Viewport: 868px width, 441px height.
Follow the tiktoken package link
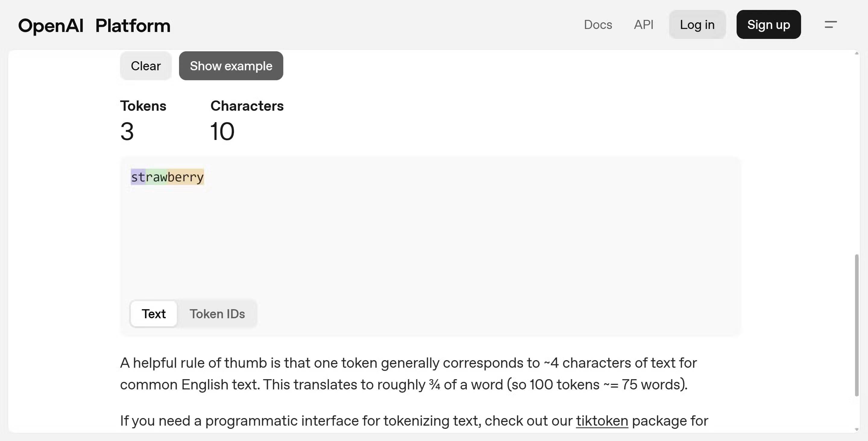(602, 421)
